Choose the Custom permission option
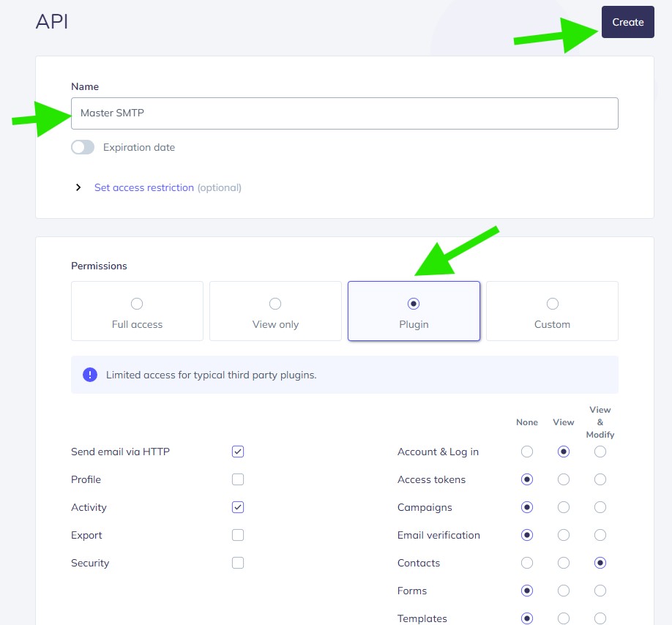 click(x=552, y=311)
